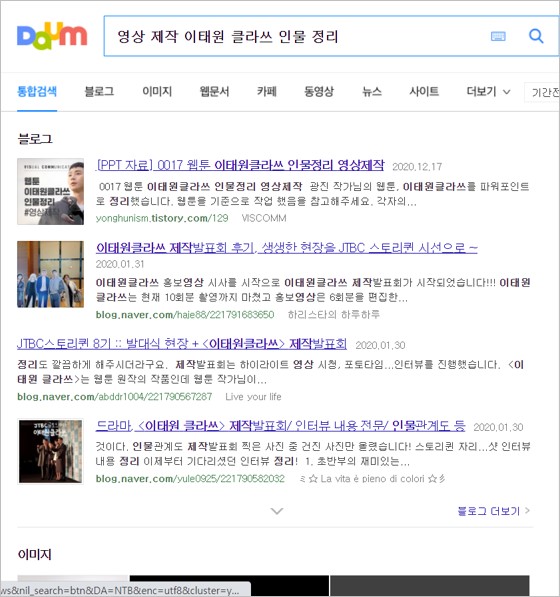This screenshot has width=560, height=597.
Task: Switch to the 이미지 tab
Action: 157,91
